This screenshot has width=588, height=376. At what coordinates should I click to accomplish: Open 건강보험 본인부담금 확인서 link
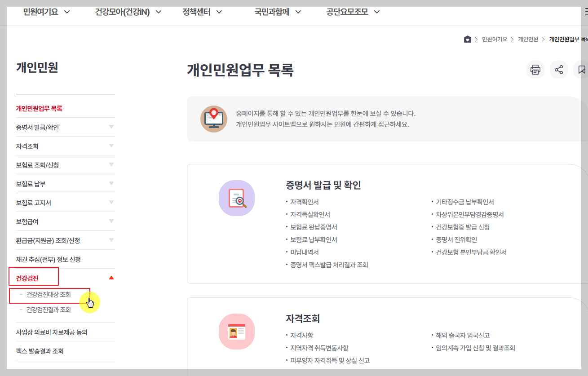click(471, 252)
